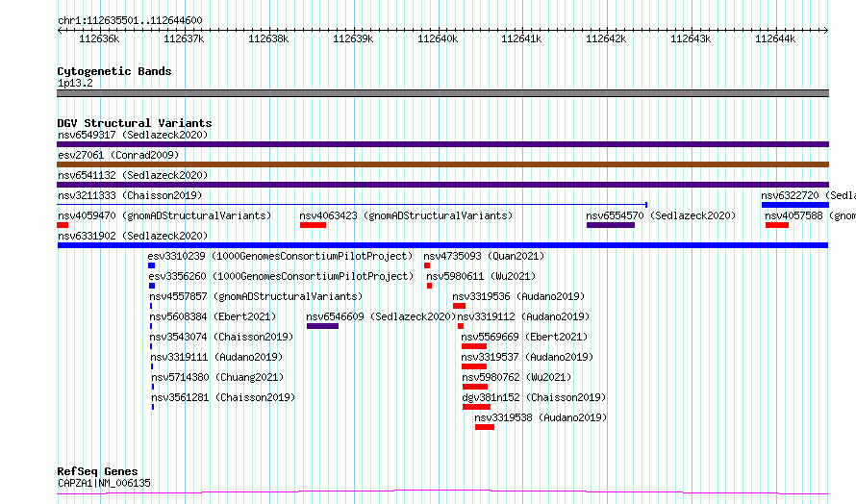This screenshot has height=504, width=856.
Task: Click nsv6546609 purple variant bar
Action: [322, 326]
